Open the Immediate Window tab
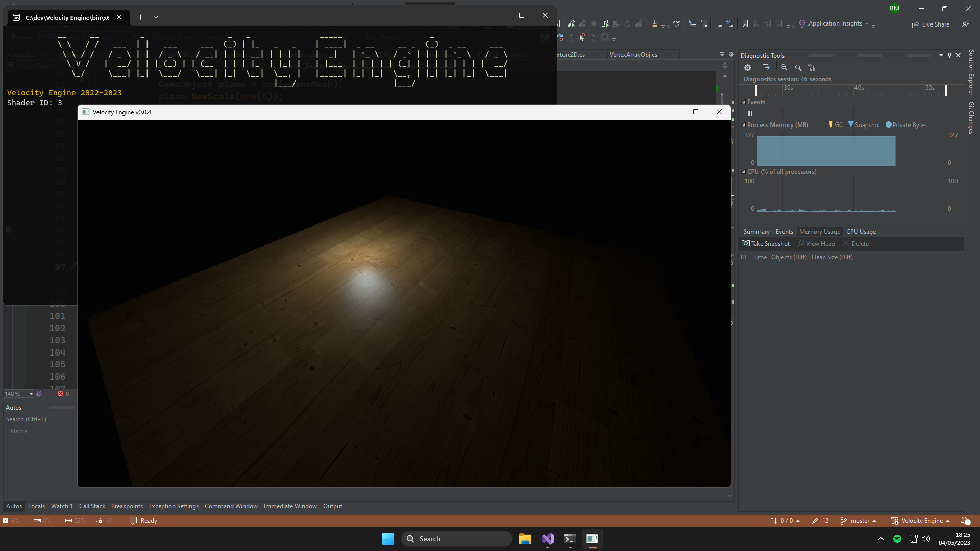The width and height of the screenshot is (980, 551). pos(290,506)
